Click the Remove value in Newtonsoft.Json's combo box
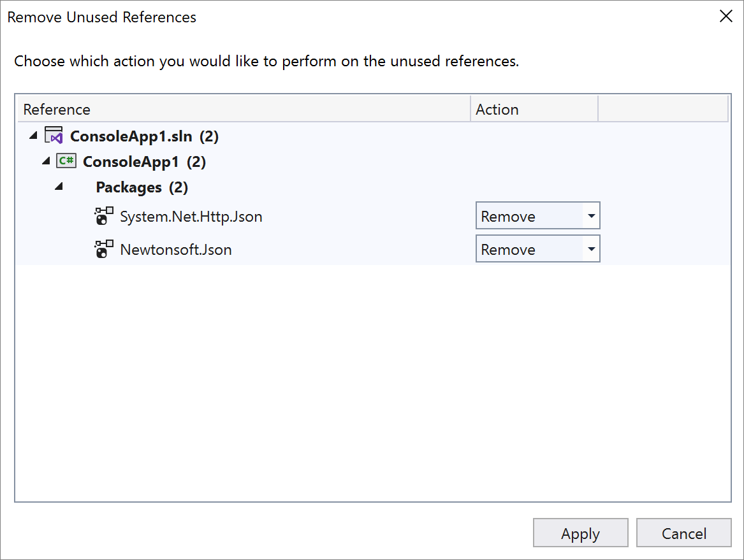 (x=508, y=248)
